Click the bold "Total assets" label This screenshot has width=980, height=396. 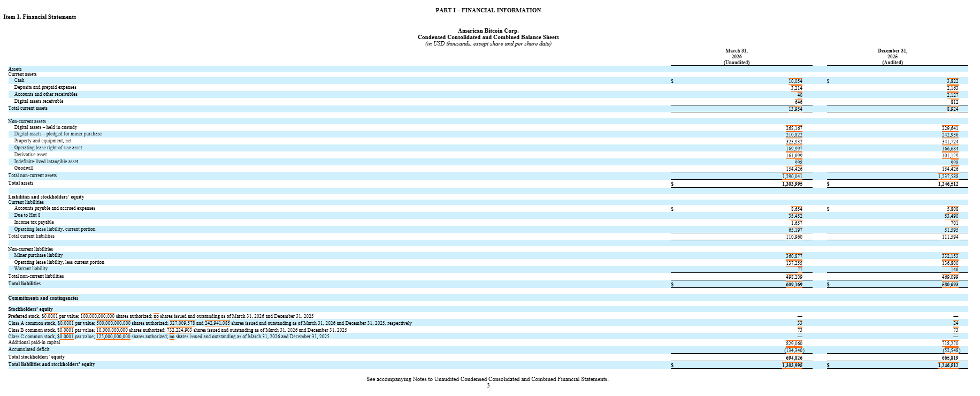point(20,183)
